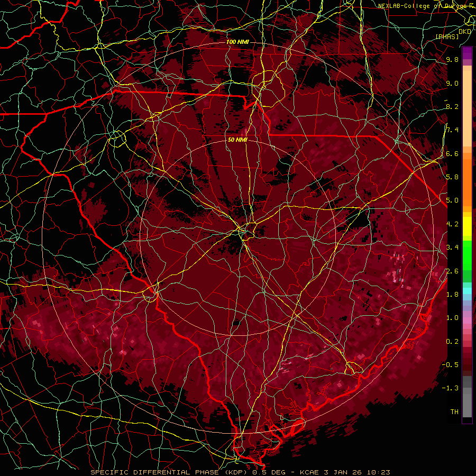The image size is (476, 476).
Task: Click the '10:23' timestamp text
Action: pos(378,472)
